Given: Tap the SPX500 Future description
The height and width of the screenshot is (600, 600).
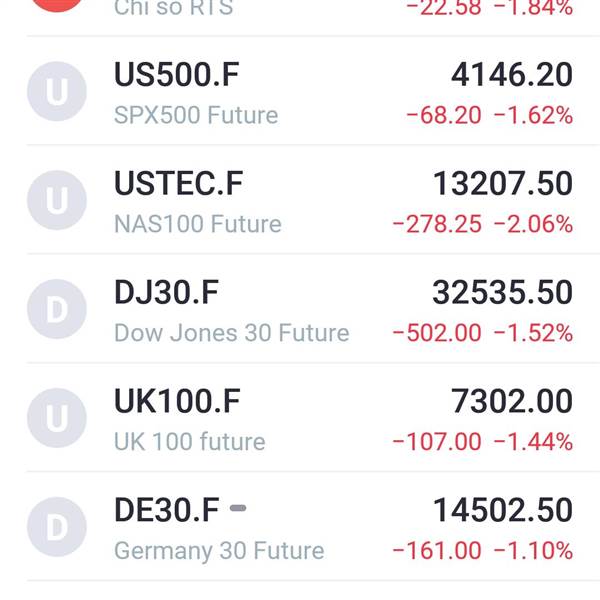Looking at the screenshot, I should tap(196, 115).
